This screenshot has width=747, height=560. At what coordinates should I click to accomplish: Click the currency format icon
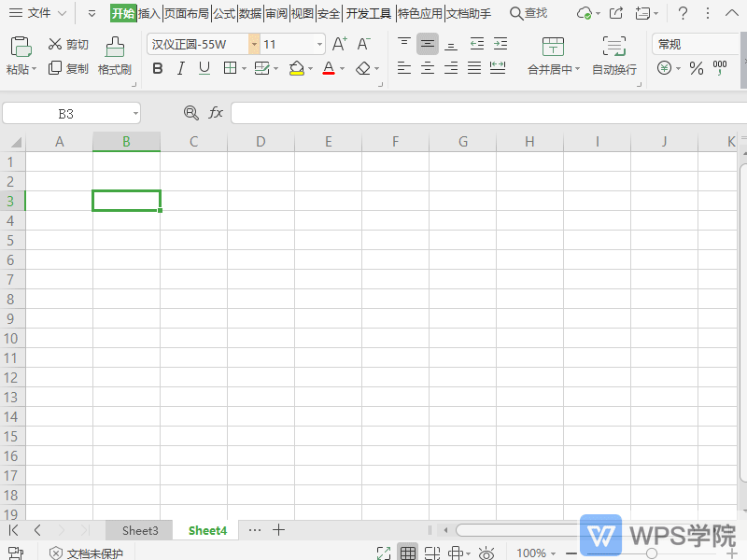pos(665,68)
